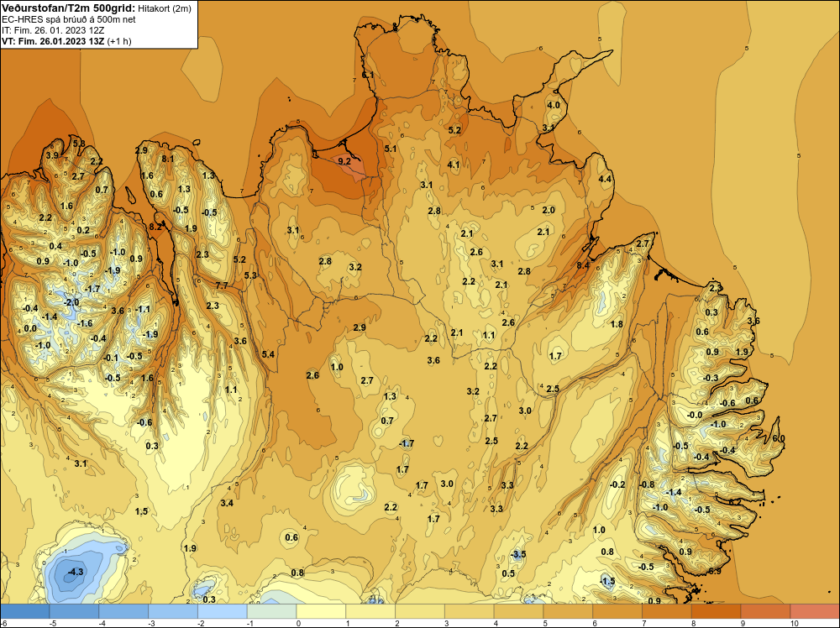Image resolution: width=840 pixels, height=628 pixels.
Task: Select the 8.1 temperature value
Action: (x=168, y=159)
